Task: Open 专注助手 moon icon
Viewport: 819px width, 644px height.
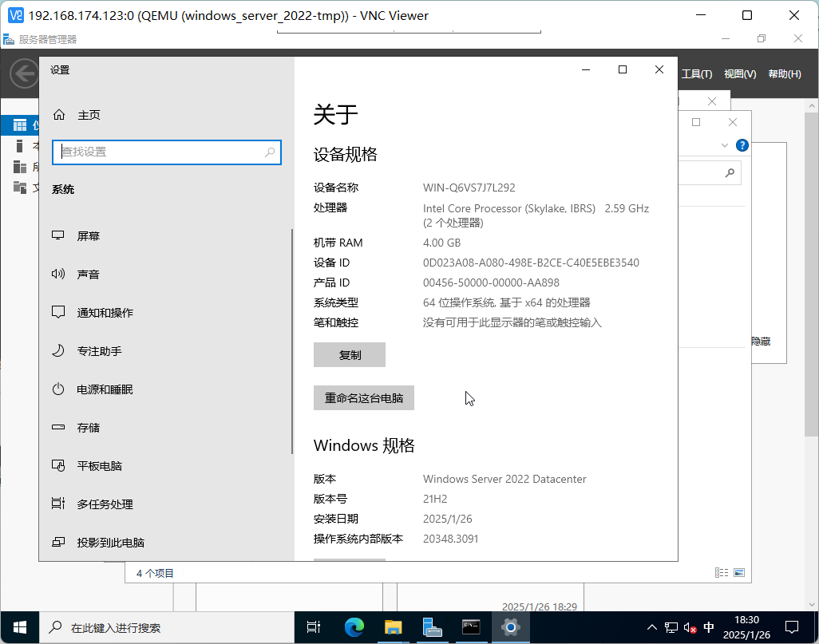Action: pyautogui.click(x=58, y=350)
